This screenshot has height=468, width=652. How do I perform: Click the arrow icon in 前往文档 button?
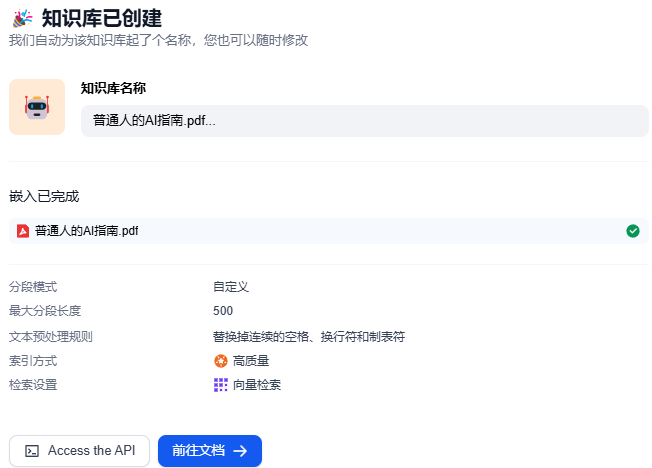click(240, 451)
